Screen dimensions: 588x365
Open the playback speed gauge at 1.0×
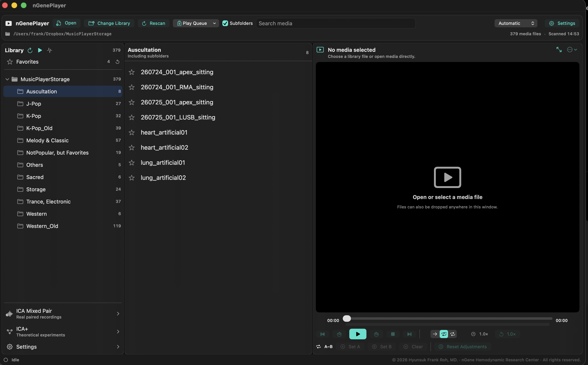click(x=480, y=334)
